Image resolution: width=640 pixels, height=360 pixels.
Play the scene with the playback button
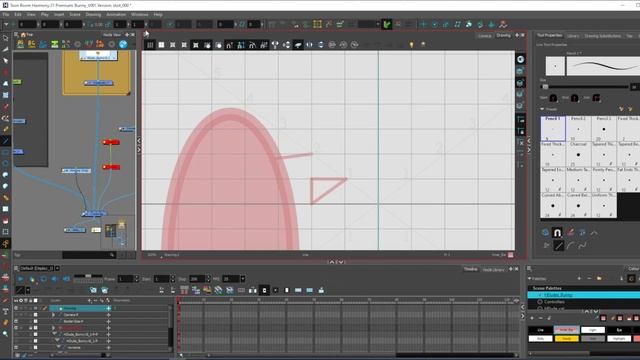(x=20, y=279)
